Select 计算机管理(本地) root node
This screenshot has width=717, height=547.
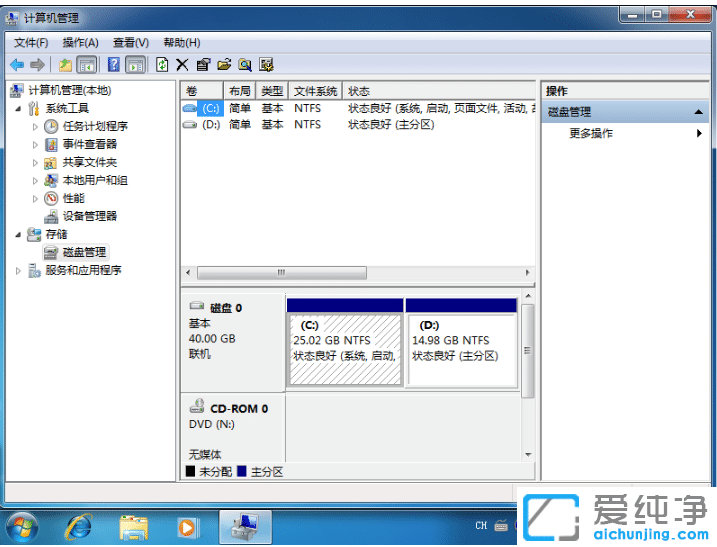click(x=70, y=90)
